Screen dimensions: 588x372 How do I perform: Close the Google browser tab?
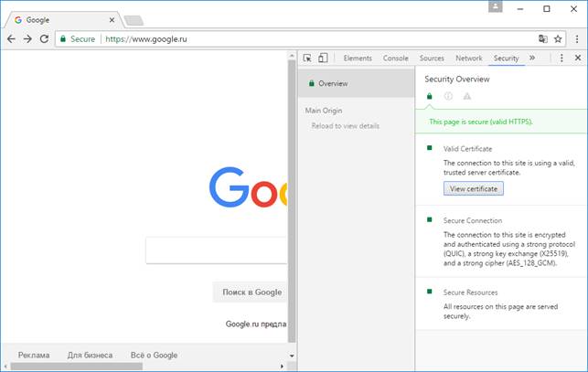(112, 20)
